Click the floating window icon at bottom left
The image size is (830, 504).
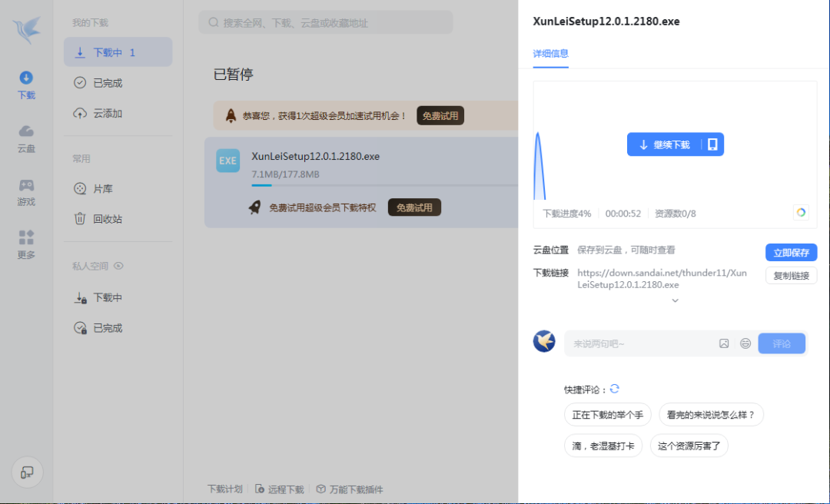pos(27,472)
